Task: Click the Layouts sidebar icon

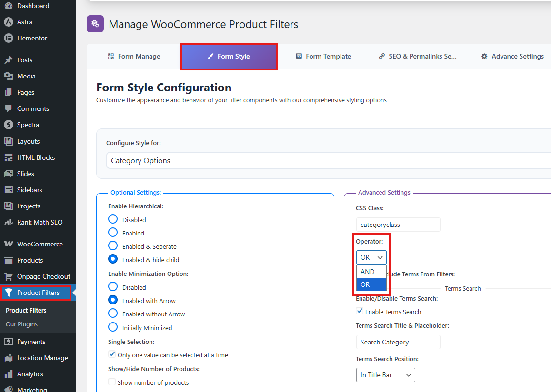Action: point(9,141)
